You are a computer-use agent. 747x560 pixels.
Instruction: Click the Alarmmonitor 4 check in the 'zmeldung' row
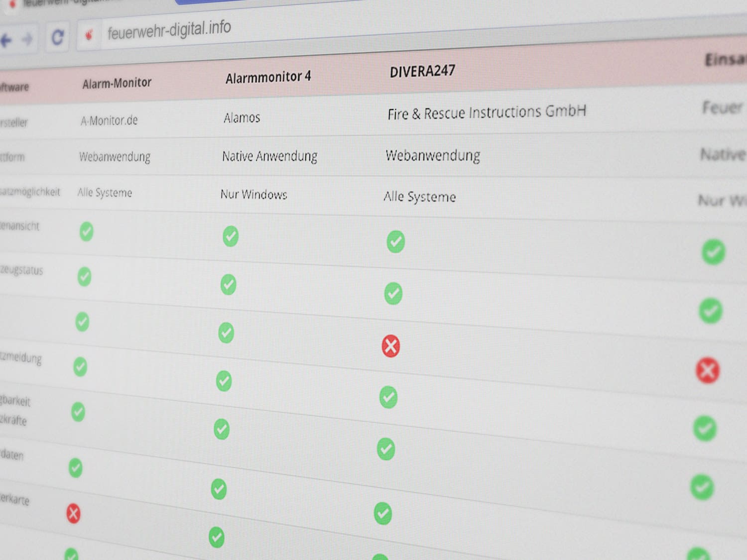click(x=224, y=381)
